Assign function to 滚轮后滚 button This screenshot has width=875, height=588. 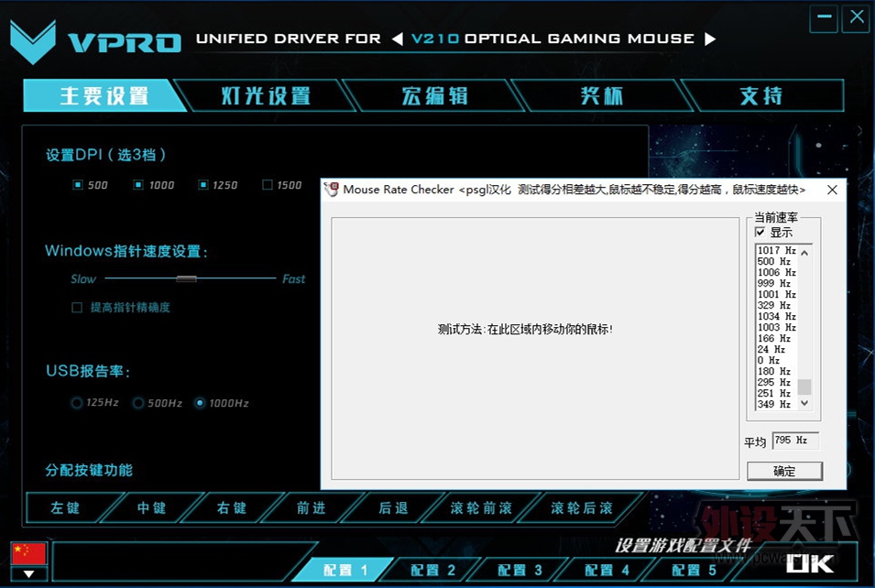(x=582, y=507)
